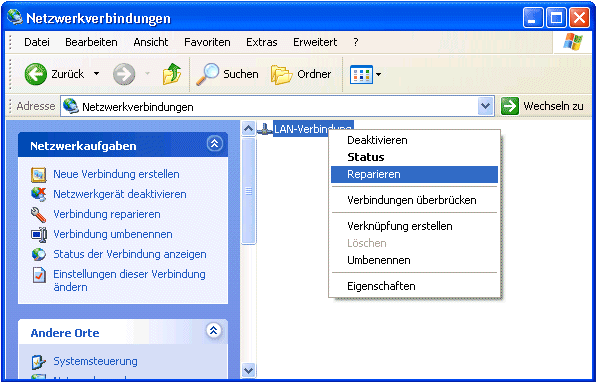The height and width of the screenshot is (382, 596).
Task: Choose Reparieren in the context menu
Action: point(414,174)
